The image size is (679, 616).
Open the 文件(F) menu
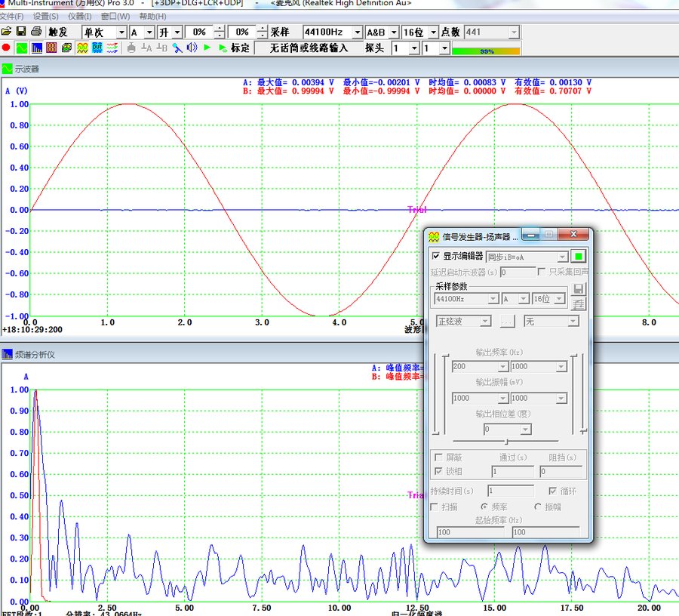point(11,17)
